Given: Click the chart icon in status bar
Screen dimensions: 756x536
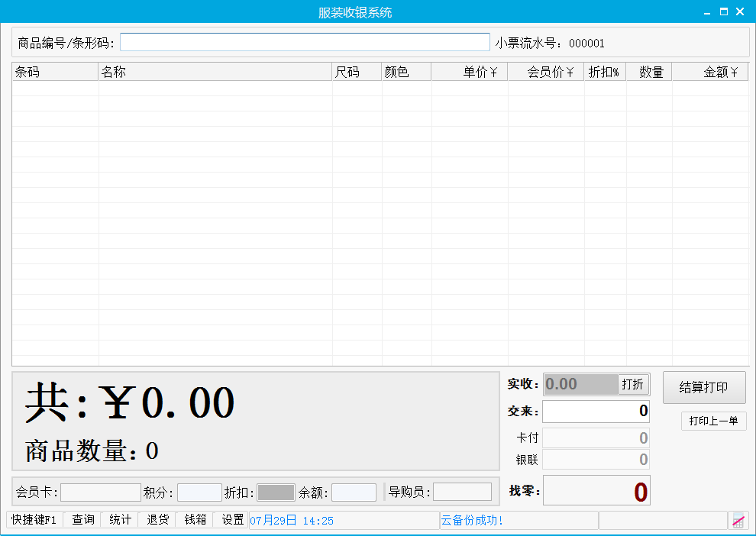Looking at the screenshot, I should click(x=738, y=521).
